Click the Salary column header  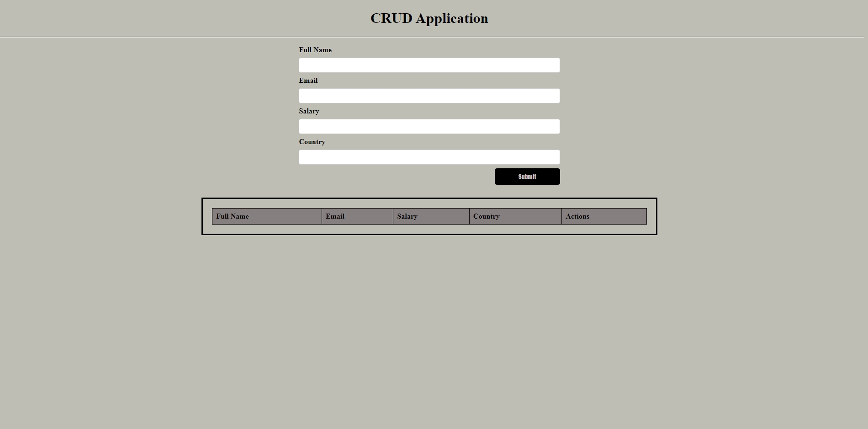coord(431,216)
